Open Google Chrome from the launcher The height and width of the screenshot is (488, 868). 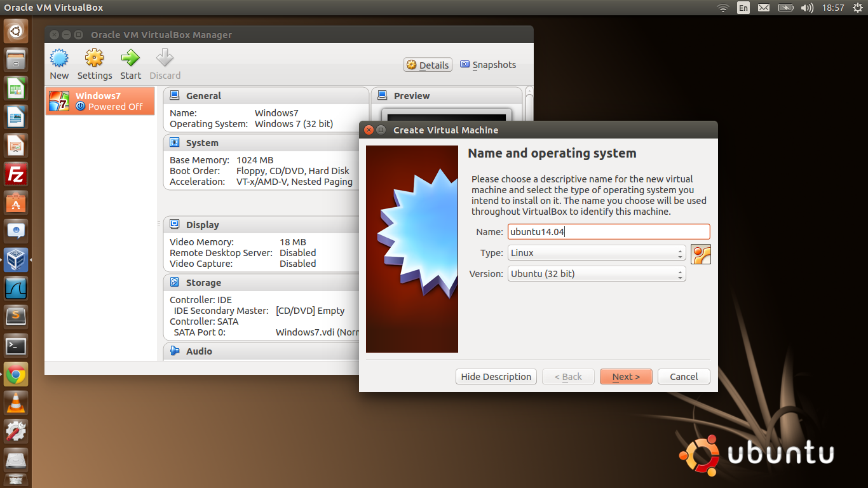(15, 374)
